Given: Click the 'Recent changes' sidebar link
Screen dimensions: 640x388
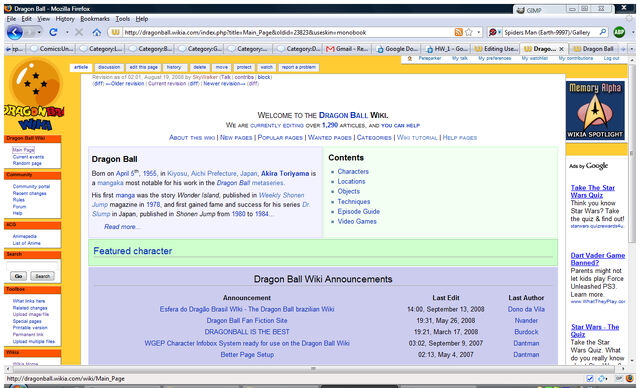Looking at the screenshot, I should point(29,193).
